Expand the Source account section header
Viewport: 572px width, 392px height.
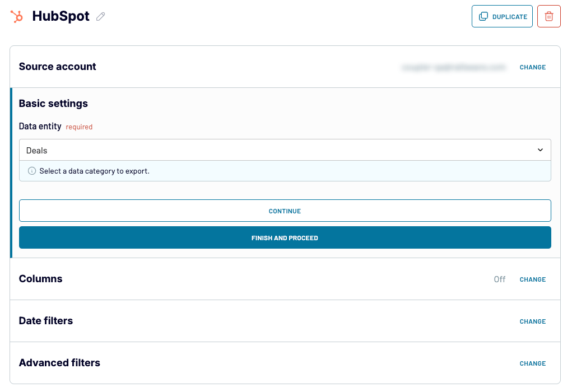[58, 67]
